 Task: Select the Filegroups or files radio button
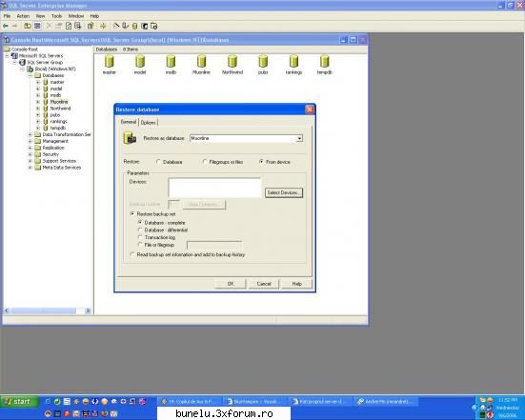click(205, 162)
